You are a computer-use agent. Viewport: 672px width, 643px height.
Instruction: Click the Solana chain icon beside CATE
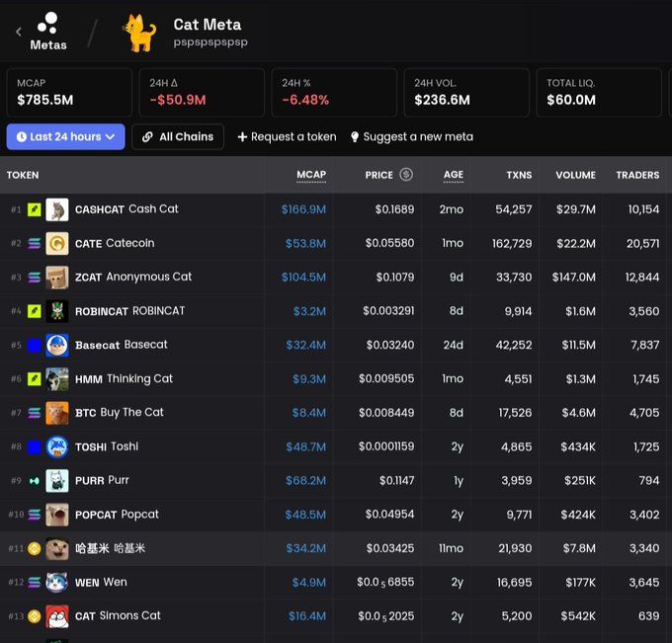coord(35,243)
